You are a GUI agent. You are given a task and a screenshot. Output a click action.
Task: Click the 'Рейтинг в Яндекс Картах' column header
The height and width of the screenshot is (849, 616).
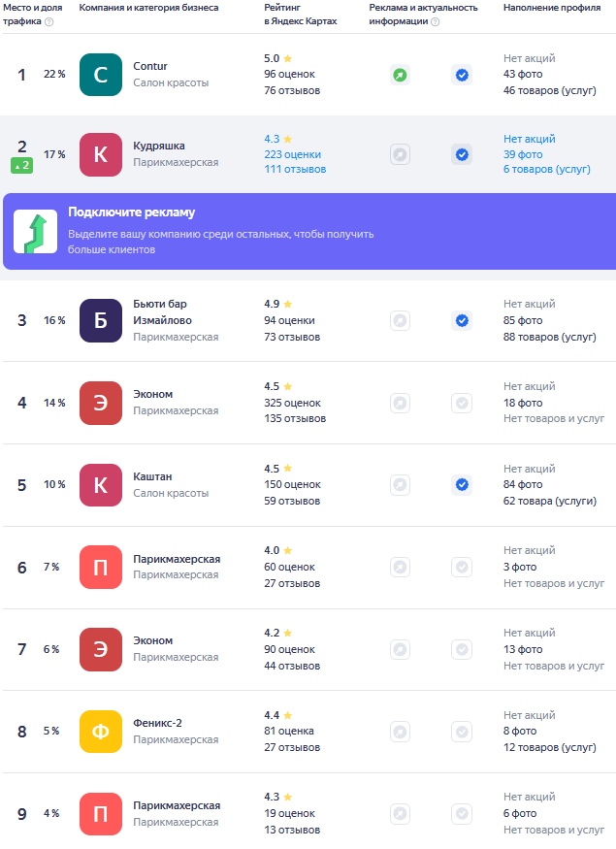coord(301,15)
